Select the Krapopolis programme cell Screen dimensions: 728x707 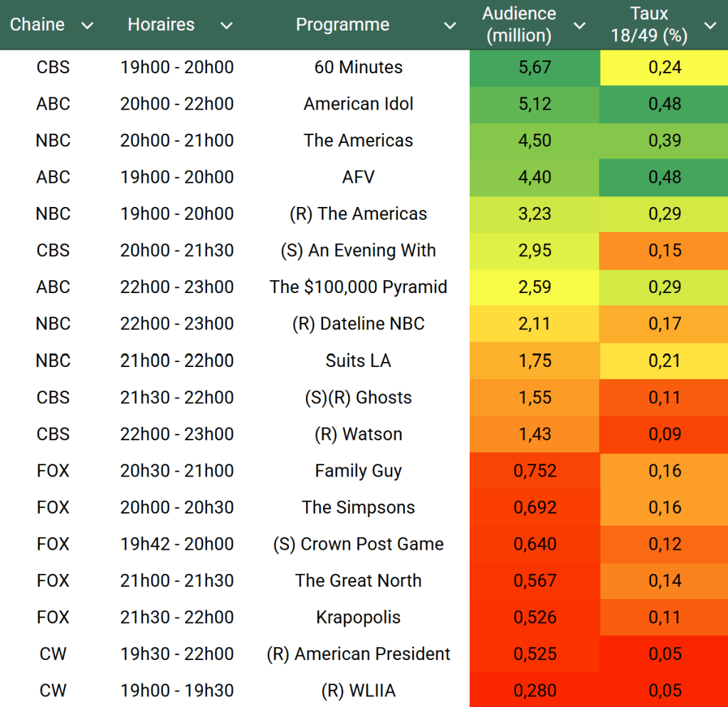pyautogui.click(x=358, y=617)
